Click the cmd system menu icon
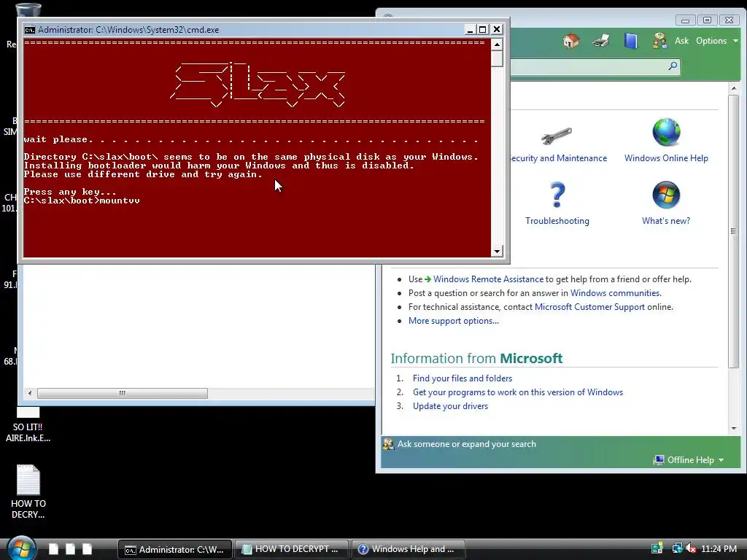The width and height of the screenshot is (747, 560). click(29, 29)
